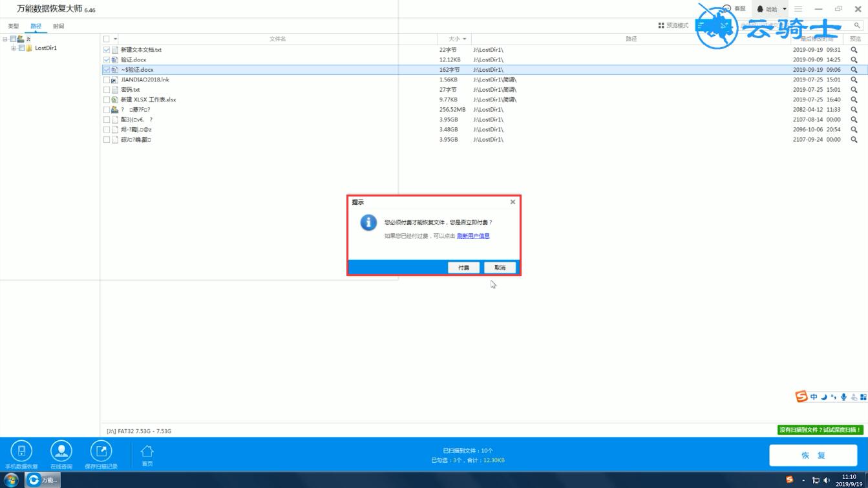Check the JIANDIAO2018.lnk checkbox
Screen dimensions: 868x488
pos(107,80)
